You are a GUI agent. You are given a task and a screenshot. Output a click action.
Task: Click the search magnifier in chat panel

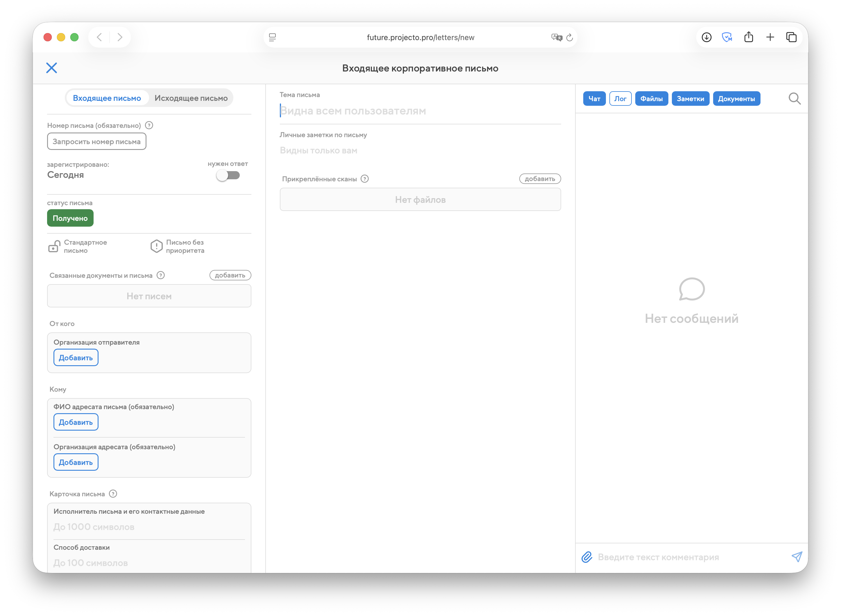(795, 99)
